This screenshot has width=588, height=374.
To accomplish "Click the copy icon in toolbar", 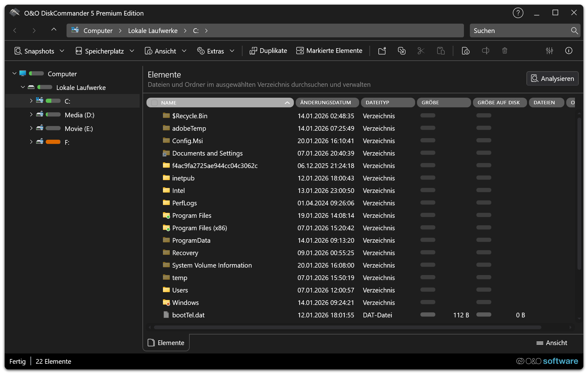I will click(x=401, y=51).
